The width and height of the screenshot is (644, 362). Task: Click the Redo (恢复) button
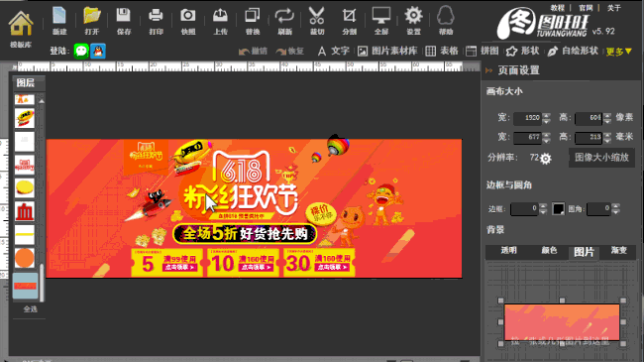point(290,51)
